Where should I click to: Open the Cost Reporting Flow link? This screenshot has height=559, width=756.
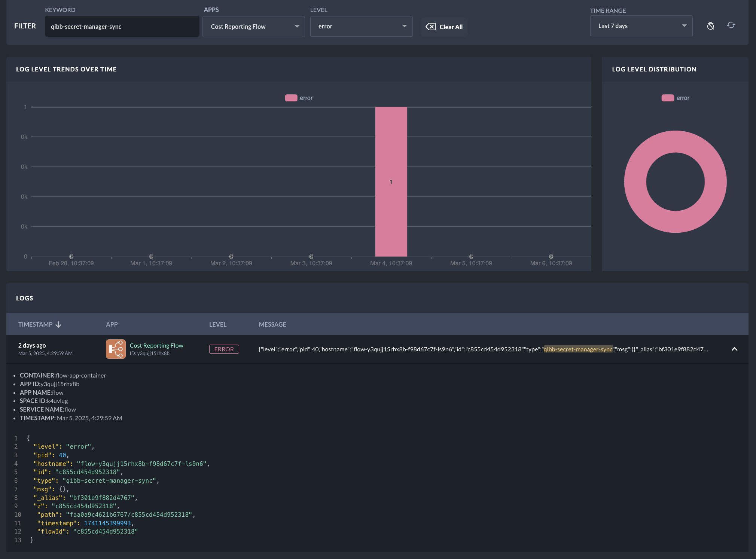click(x=156, y=345)
